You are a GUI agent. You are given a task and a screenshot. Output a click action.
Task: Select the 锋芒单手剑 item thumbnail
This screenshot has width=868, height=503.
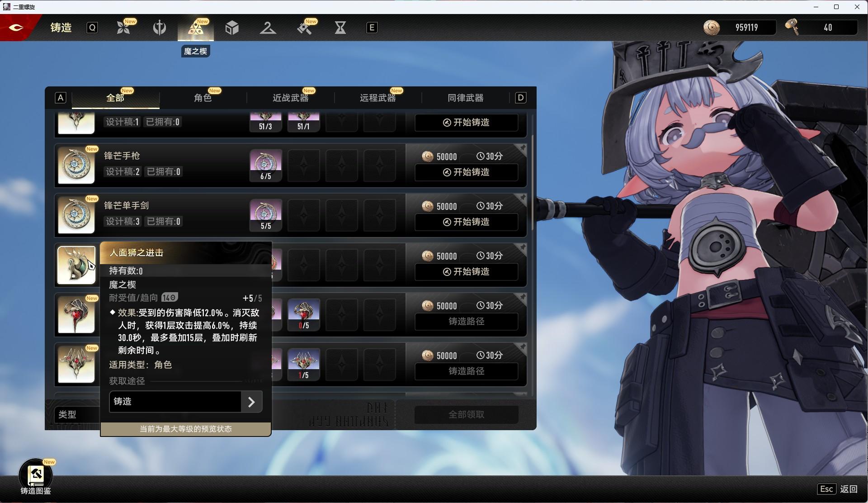pos(76,215)
